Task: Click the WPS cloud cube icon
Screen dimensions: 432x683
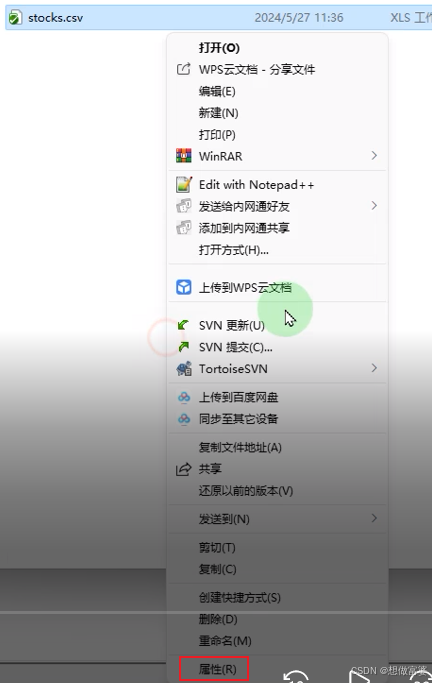Action: [x=184, y=287]
